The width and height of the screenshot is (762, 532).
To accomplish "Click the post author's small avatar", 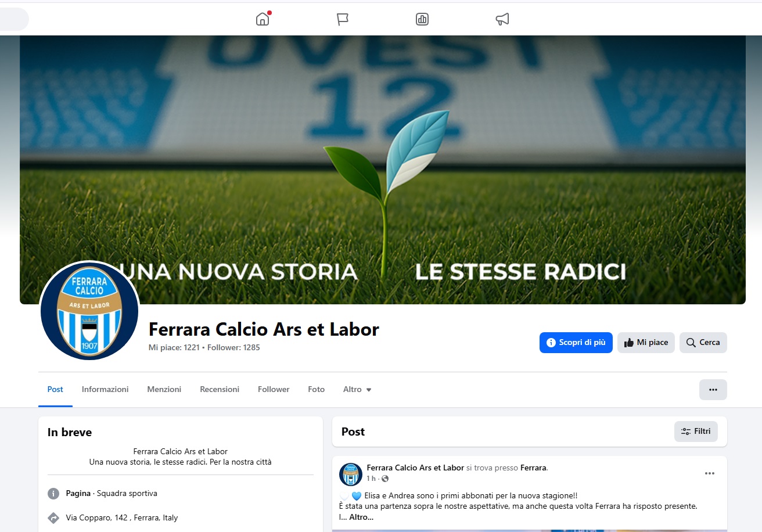I will click(x=350, y=474).
